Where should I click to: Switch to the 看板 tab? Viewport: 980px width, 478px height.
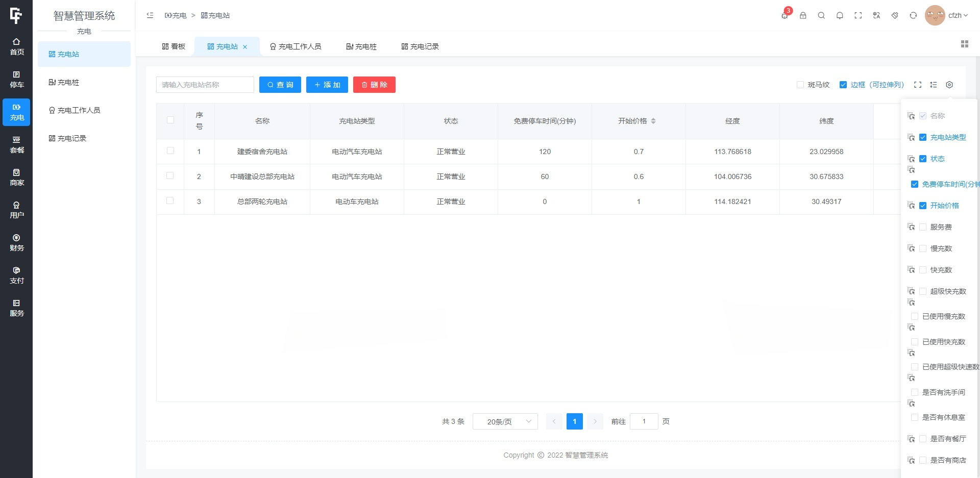(174, 46)
